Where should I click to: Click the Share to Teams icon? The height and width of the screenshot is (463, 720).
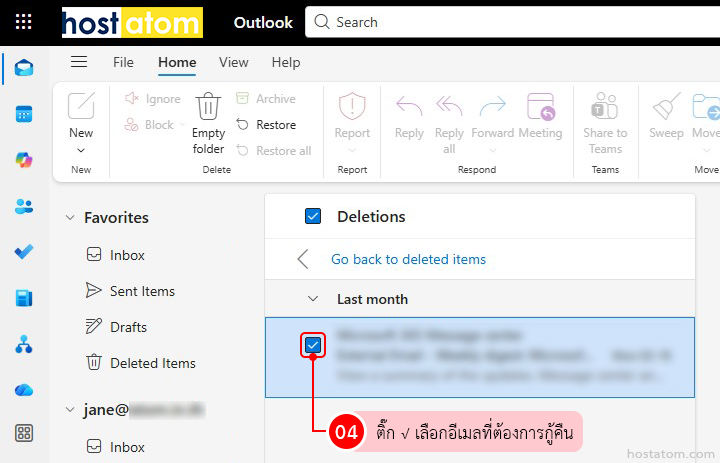[605, 106]
